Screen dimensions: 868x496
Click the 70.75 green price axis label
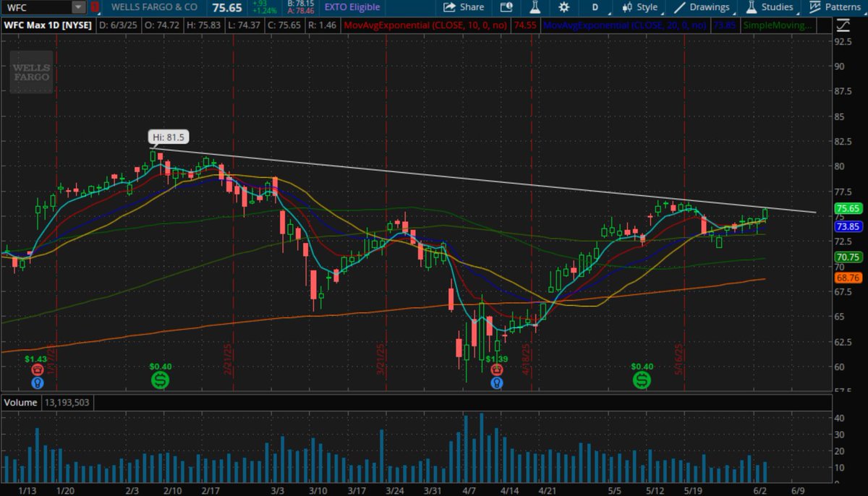(x=848, y=257)
